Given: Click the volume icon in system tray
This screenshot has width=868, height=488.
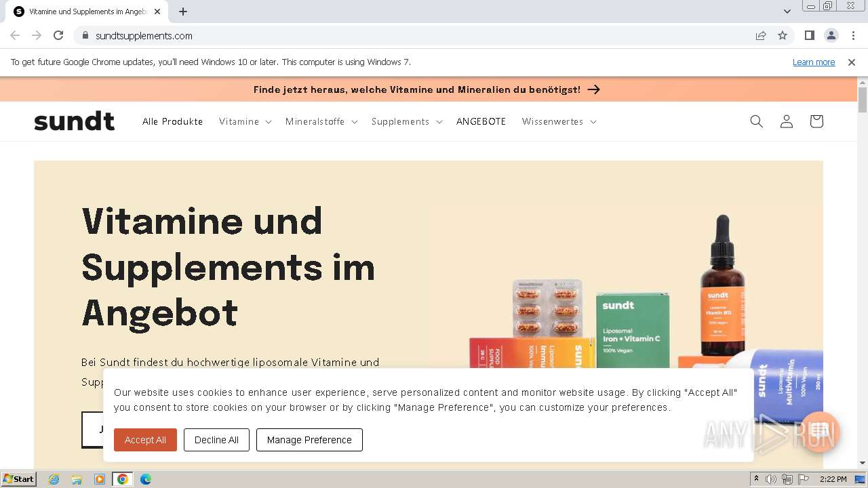Looking at the screenshot, I should point(772,479).
